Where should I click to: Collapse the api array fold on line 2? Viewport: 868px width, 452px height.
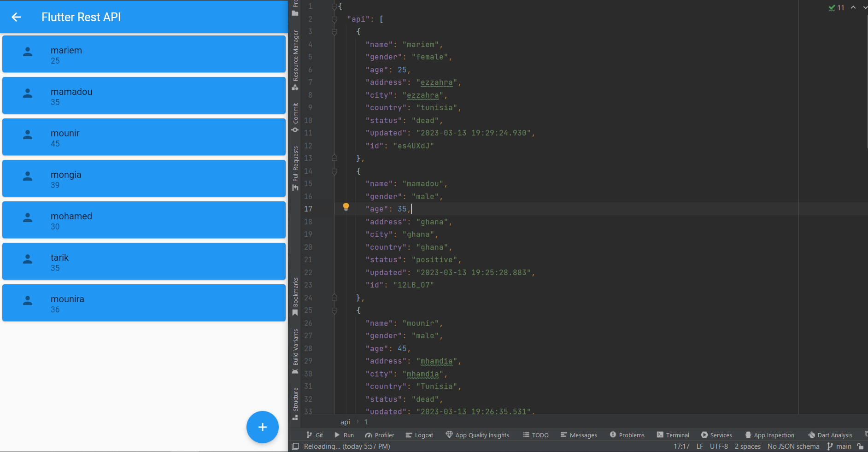(x=334, y=19)
